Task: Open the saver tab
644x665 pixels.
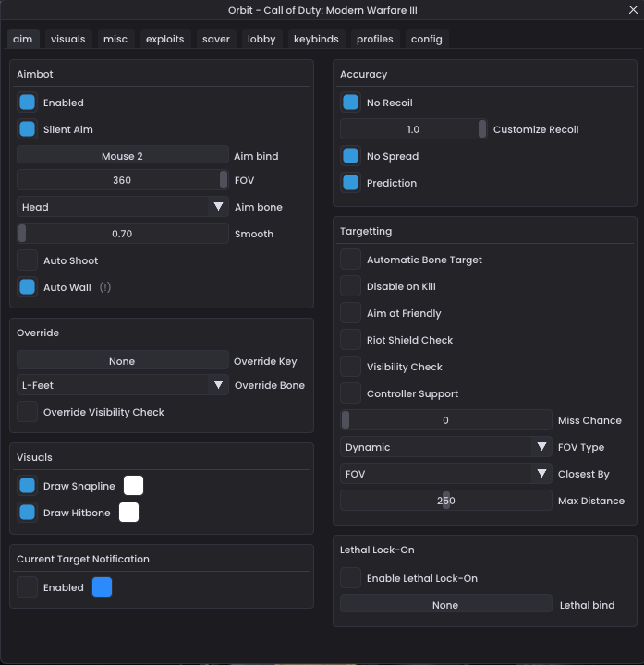Action: (216, 39)
